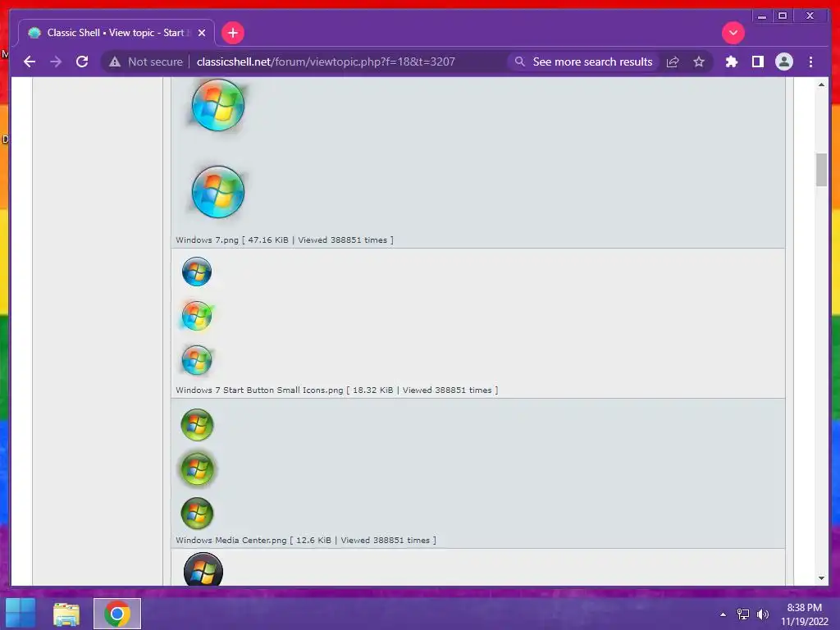
Task: Open File Explorer from the taskbar
Action: coord(66,614)
